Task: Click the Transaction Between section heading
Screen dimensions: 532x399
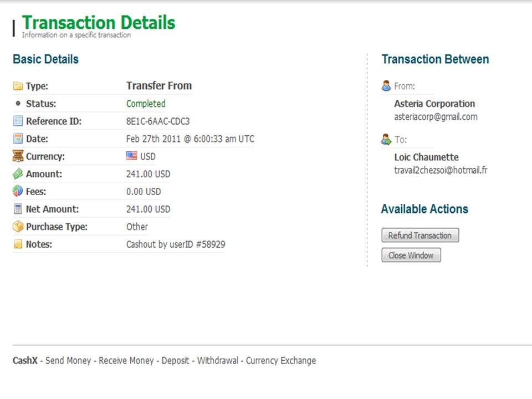Action: (436, 59)
